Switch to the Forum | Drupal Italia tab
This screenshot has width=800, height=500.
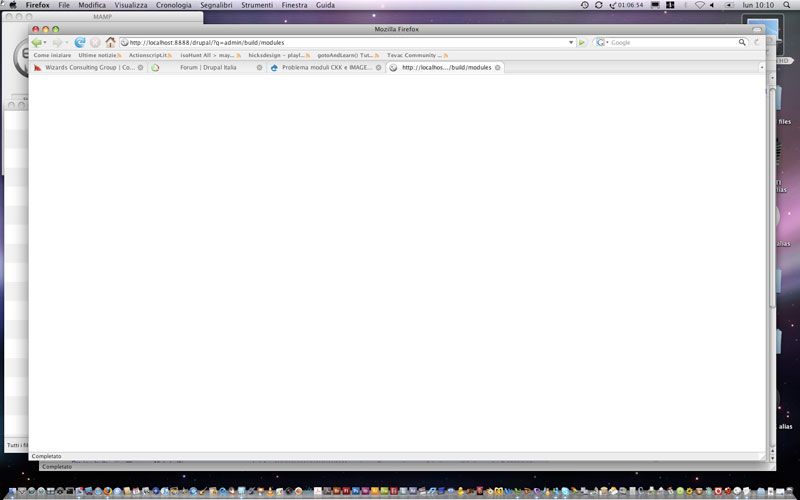[x=207, y=67]
